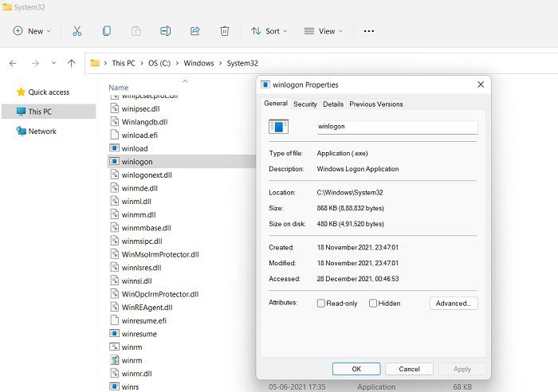Click the Name column sort arrow
The image size is (558, 392).
(185, 81)
